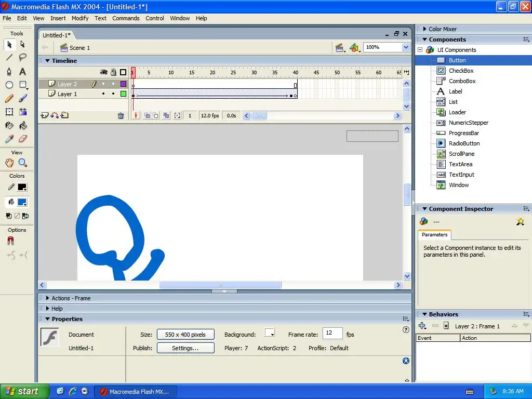
Task: Open the zoom percentage dropdown
Action: 406,47
